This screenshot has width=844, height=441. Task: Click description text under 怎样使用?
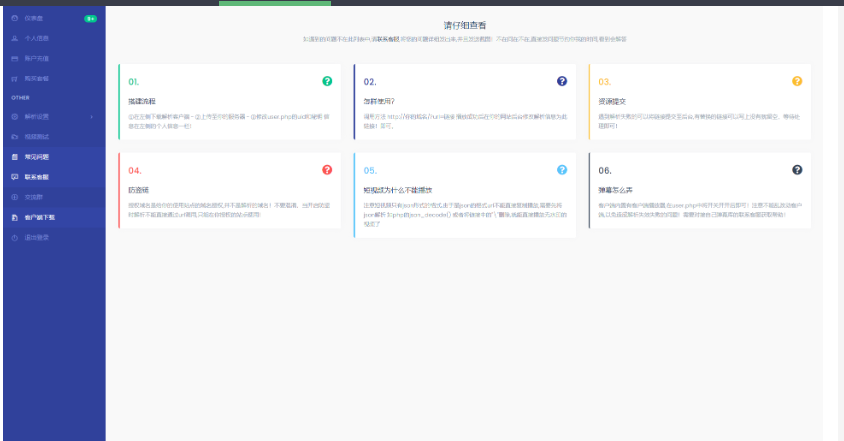[x=465, y=121]
